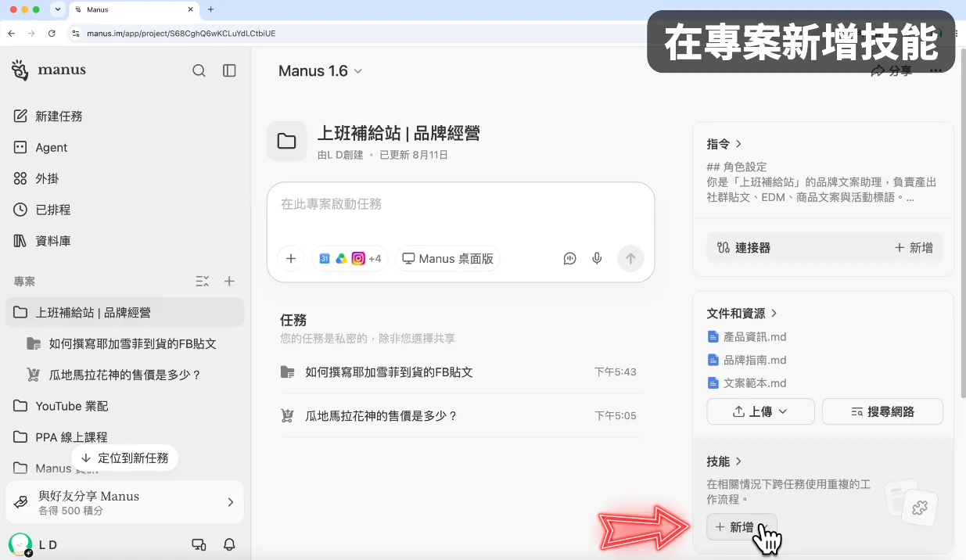Click the microphone icon
The image size is (966, 560).
pyautogui.click(x=598, y=259)
